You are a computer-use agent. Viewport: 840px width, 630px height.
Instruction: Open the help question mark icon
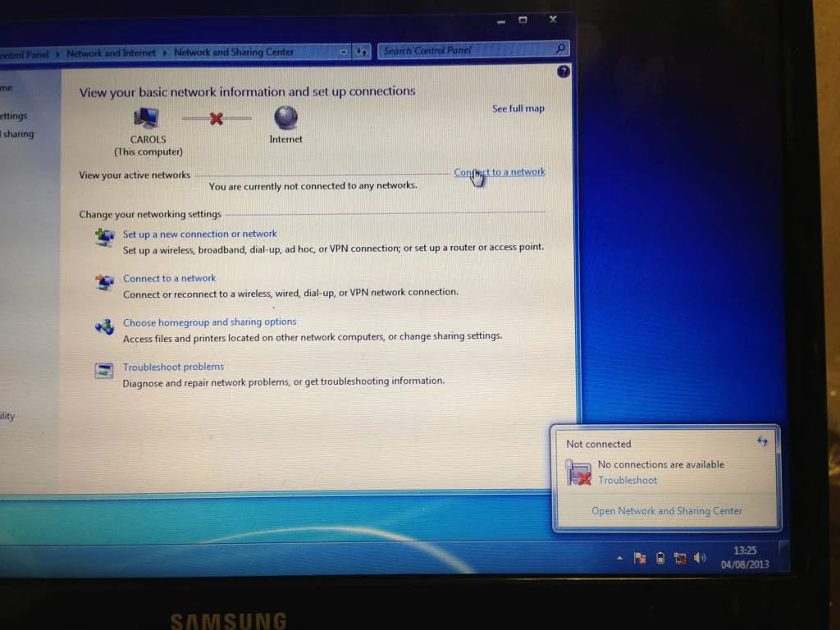click(x=563, y=71)
